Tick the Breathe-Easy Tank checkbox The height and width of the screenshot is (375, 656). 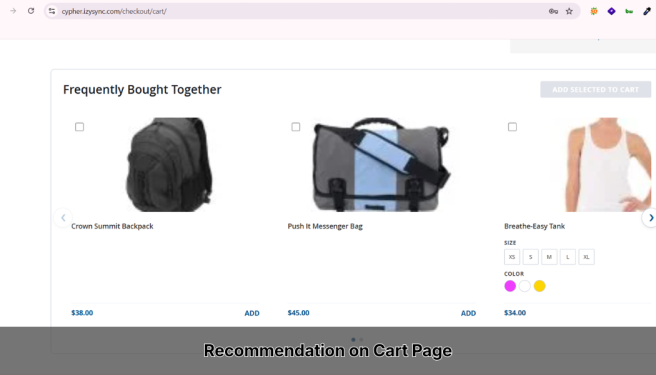pyautogui.click(x=512, y=127)
